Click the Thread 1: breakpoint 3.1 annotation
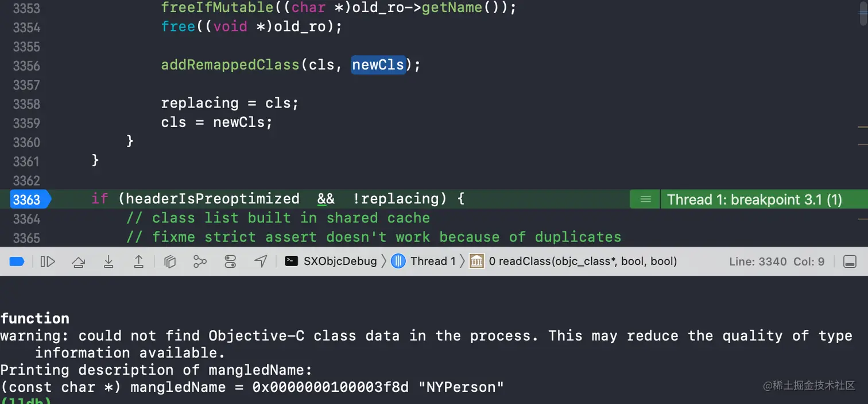Viewport: 868px width, 404px height. pos(754,199)
